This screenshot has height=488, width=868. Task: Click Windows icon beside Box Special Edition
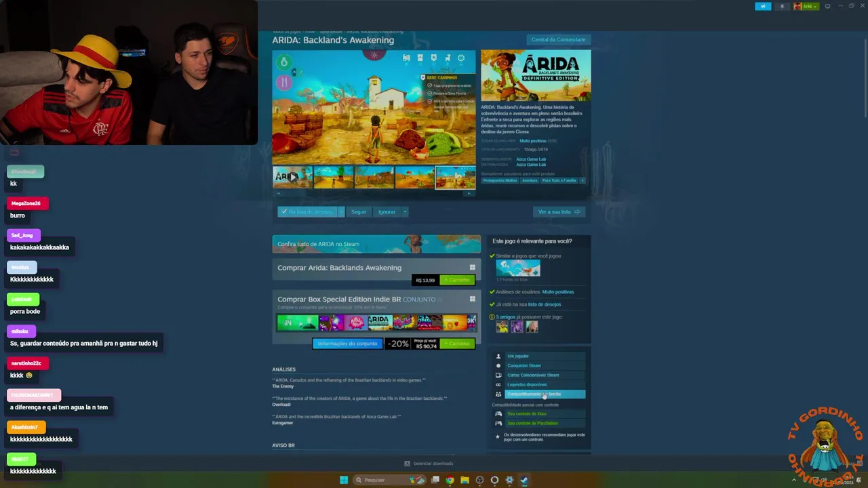pyautogui.click(x=473, y=299)
